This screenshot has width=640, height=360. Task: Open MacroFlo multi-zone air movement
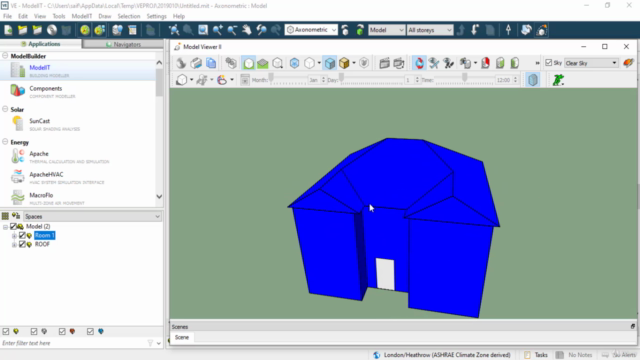coord(78,198)
